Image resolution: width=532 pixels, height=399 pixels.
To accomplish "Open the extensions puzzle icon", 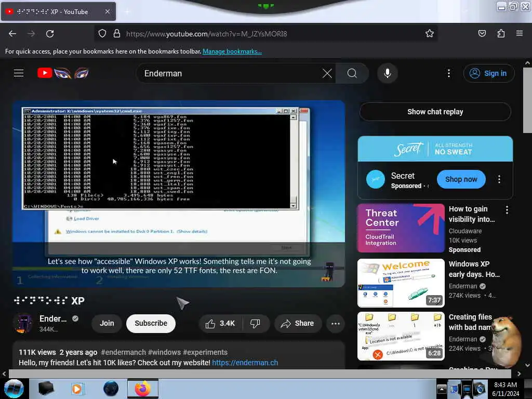I will pos(501,34).
